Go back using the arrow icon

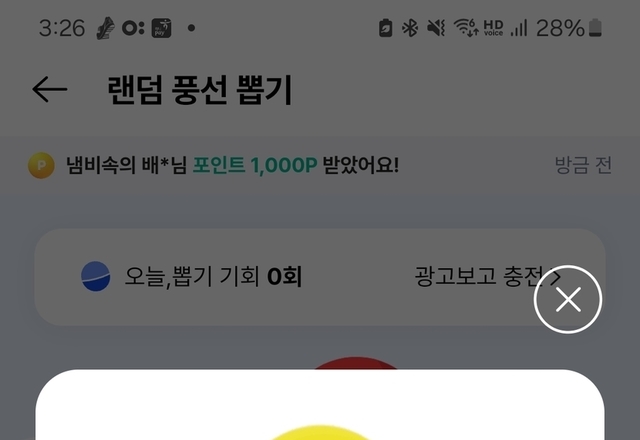click(50, 89)
